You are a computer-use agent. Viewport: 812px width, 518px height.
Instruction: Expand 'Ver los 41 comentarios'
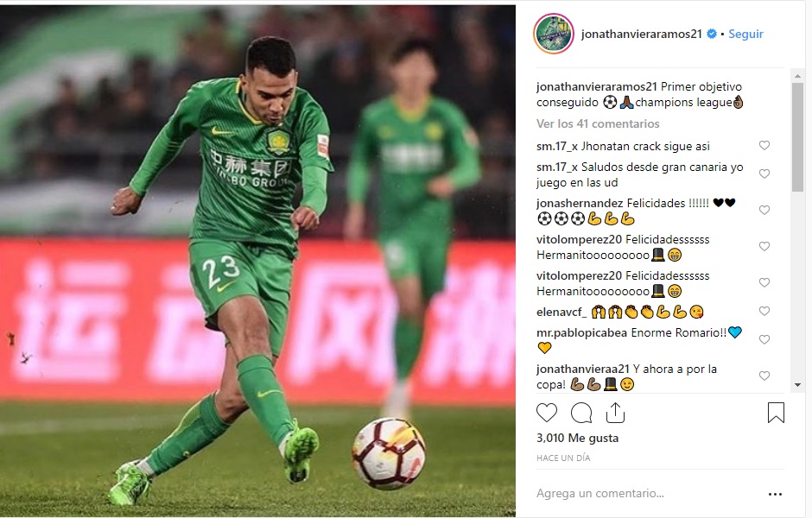[598, 123]
